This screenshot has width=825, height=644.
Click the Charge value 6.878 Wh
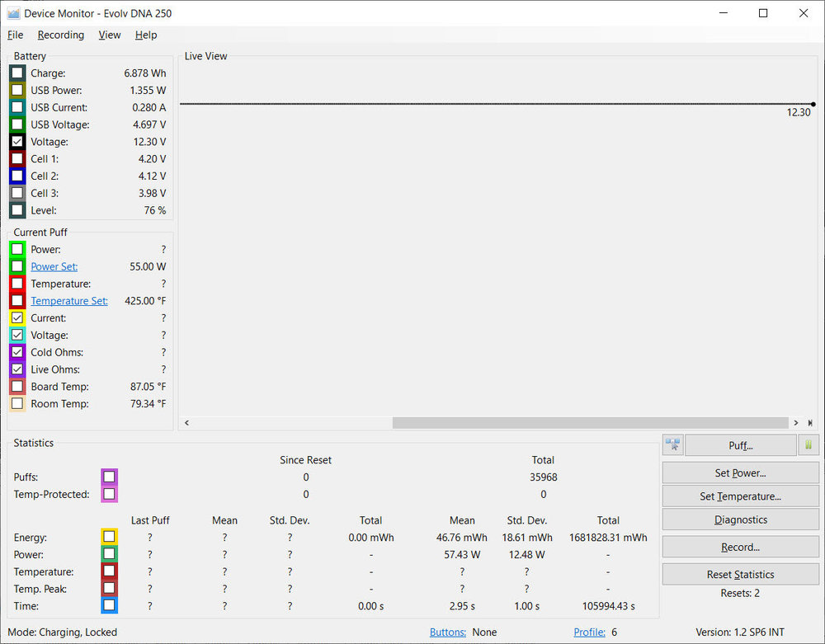[x=145, y=73]
